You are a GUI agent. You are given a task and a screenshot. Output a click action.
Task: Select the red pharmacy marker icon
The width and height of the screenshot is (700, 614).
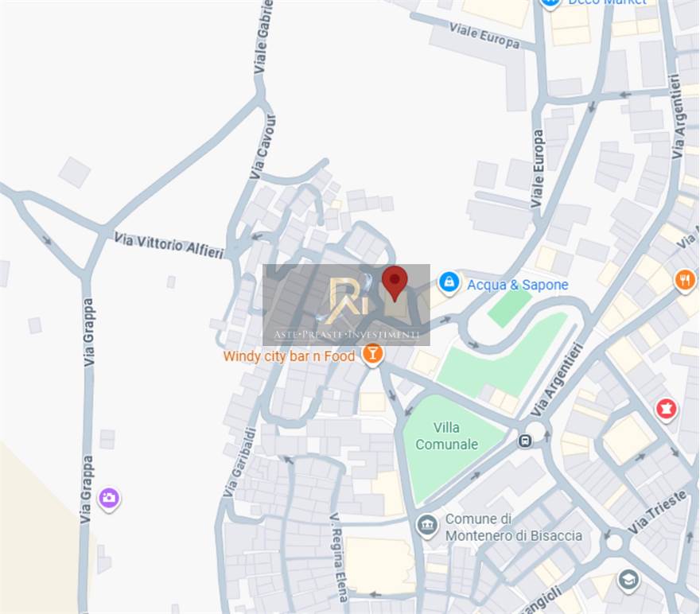[666, 409]
